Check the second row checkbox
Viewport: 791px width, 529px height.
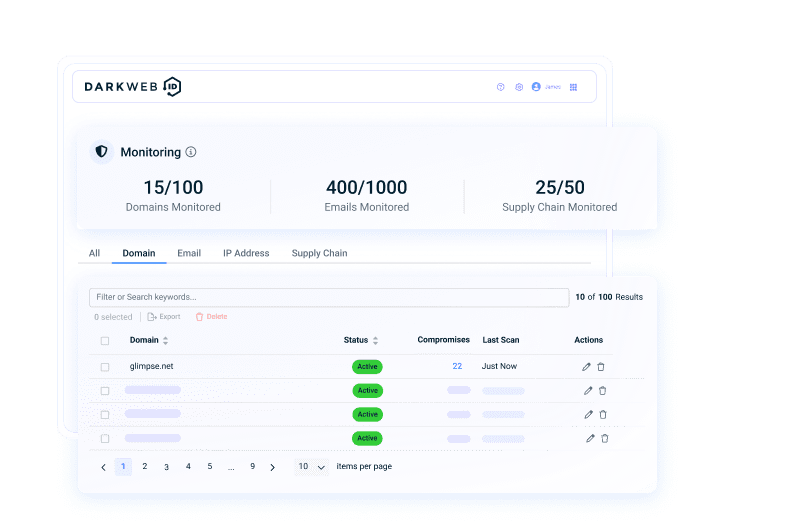coord(105,390)
